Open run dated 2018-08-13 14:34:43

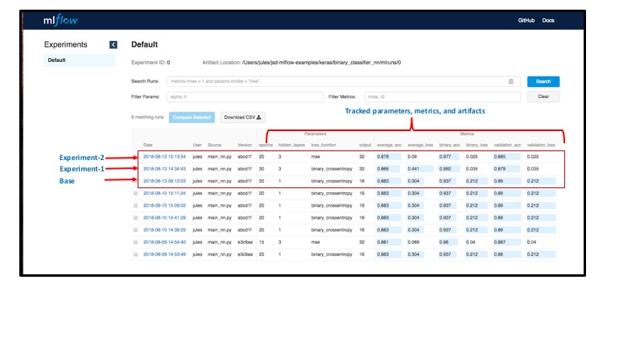tap(164, 169)
